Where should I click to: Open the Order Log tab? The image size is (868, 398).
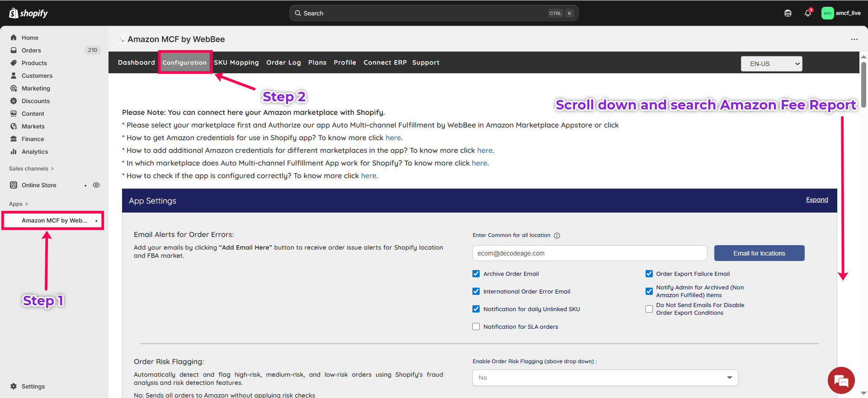(283, 62)
